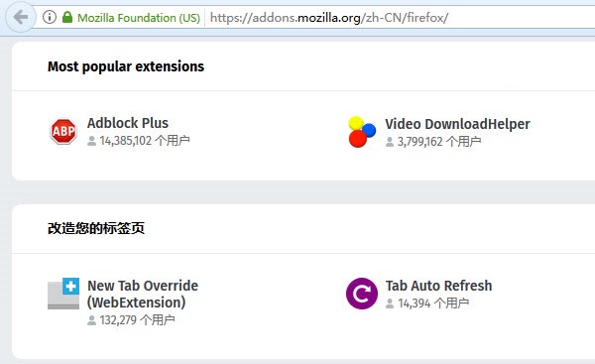Image resolution: width=595 pixels, height=364 pixels.
Task: Click the addons.mozilla.org URL address field
Action: tap(401, 18)
